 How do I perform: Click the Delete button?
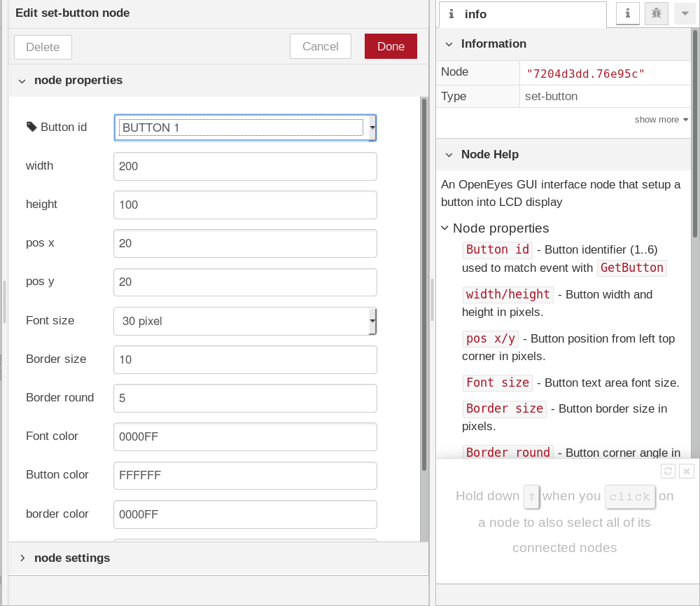[43, 47]
